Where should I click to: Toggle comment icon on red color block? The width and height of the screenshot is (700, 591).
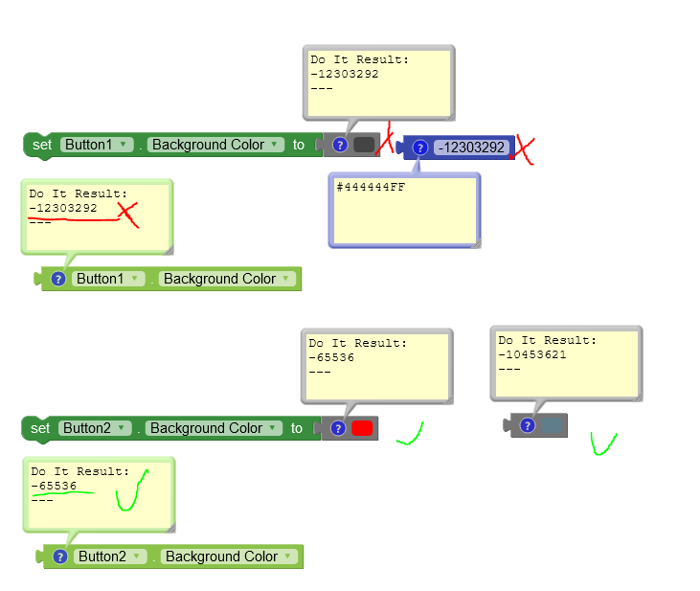tap(338, 428)
